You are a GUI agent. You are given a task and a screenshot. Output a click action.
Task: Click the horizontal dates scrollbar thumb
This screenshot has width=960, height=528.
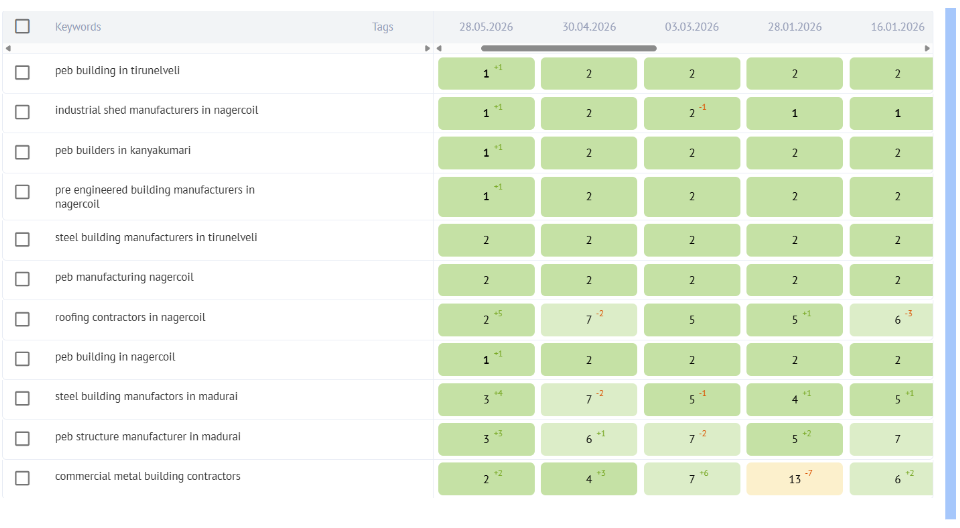tap(569, 48)
